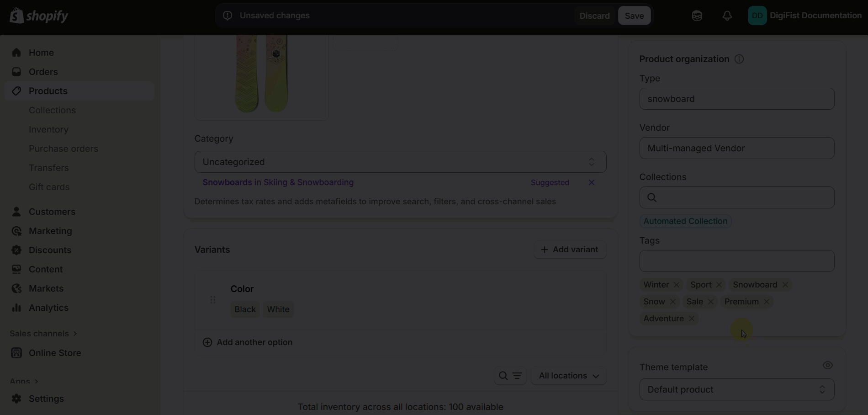Click the notifications bell icon

pyautogui.click(x=727, y=16)
